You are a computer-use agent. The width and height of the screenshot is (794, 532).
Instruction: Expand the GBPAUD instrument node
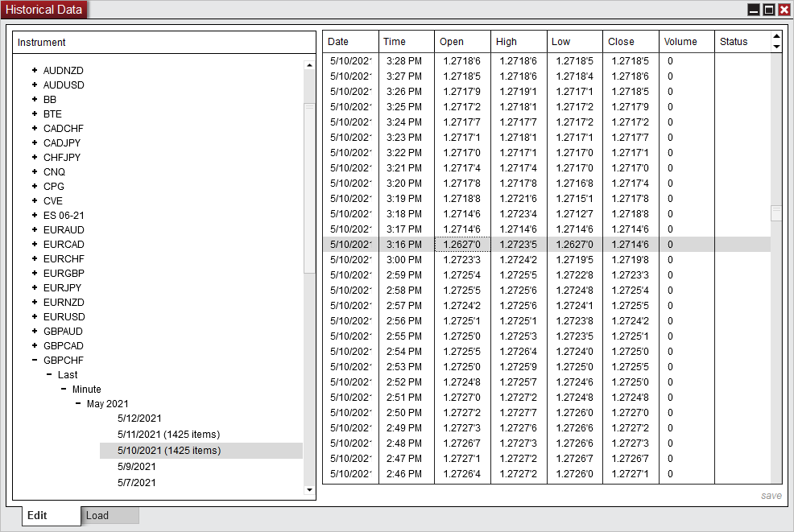pyautogui.click(x=34, y=331)
